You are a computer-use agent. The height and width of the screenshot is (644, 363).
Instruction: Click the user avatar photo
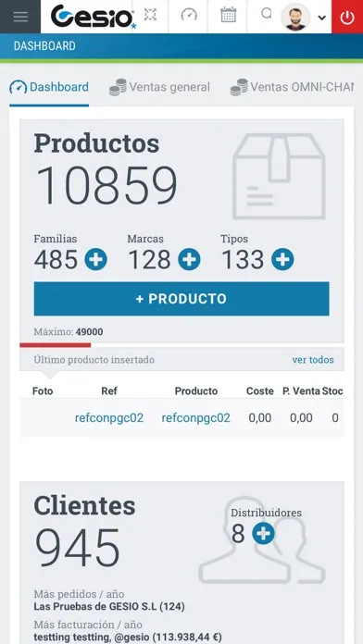(295, 18)
